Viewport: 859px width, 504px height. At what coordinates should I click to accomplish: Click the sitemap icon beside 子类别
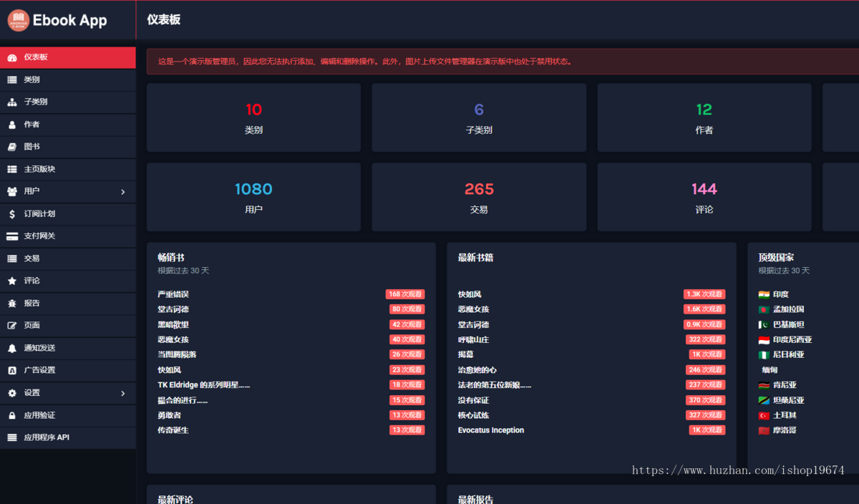click(x=11, y=102)
